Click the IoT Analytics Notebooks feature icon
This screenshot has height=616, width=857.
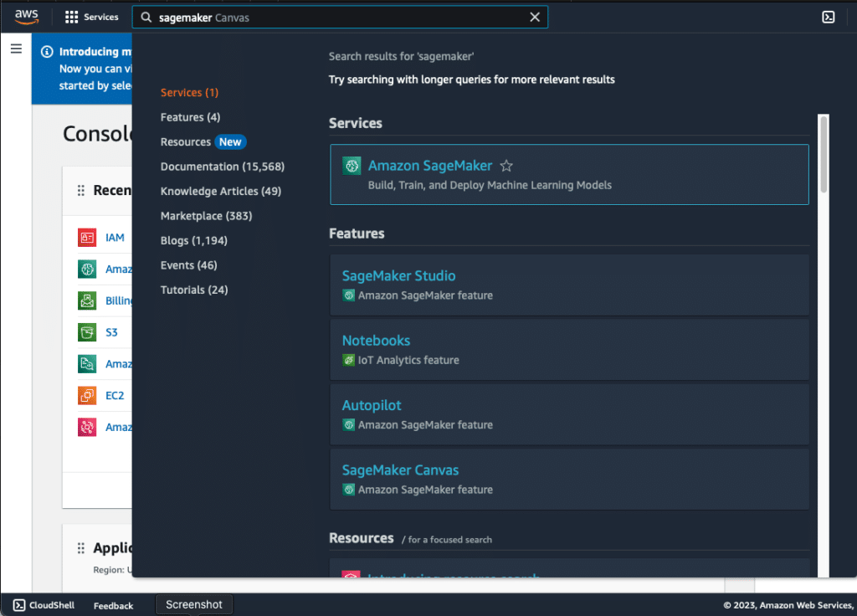tap(349, 360)
